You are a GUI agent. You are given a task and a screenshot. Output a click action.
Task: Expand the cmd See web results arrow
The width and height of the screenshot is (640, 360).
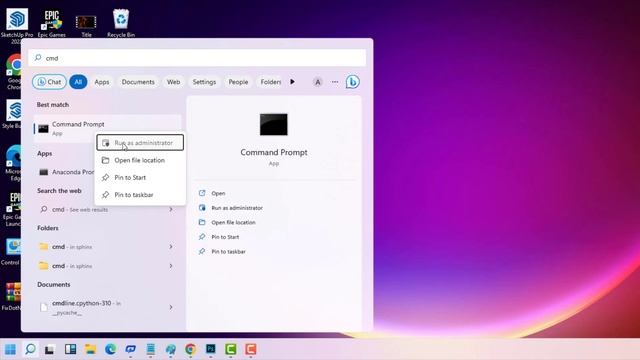(171, 209)
